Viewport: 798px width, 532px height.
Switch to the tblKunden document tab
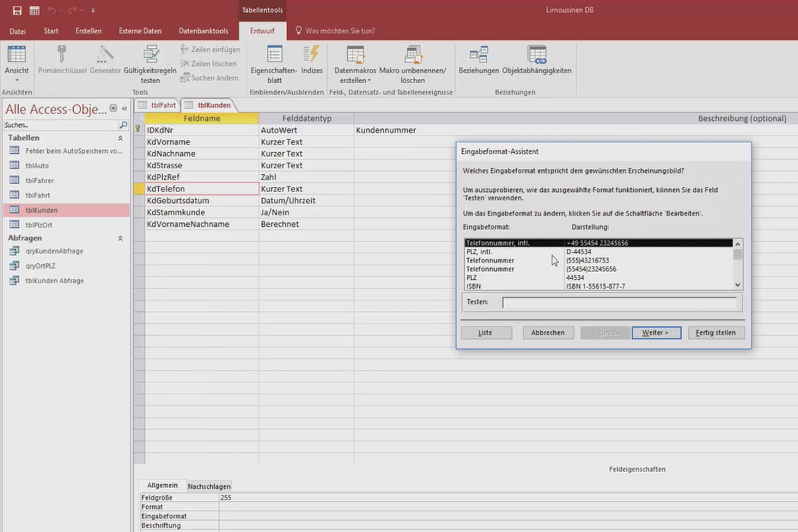coord(209,105)
